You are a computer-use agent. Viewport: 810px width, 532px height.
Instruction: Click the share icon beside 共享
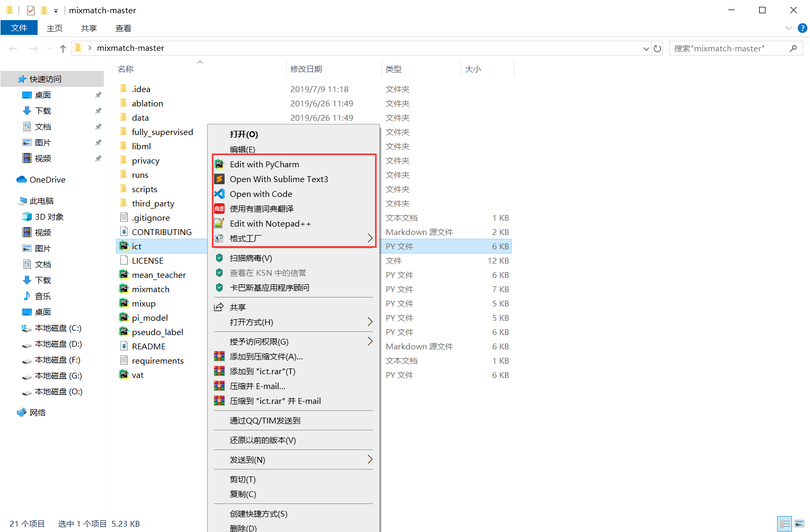tap(219, 307)
